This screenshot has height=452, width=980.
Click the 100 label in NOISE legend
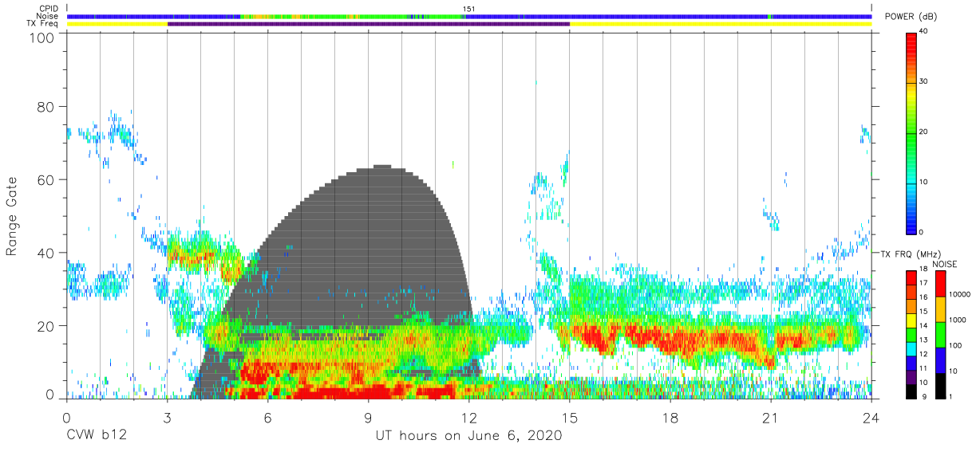(x=955, y=346)
